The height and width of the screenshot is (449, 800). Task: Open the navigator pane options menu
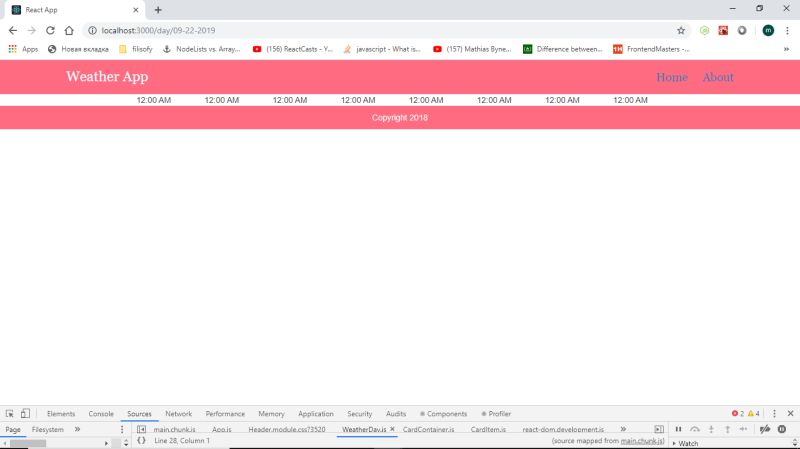pos(122,430)
